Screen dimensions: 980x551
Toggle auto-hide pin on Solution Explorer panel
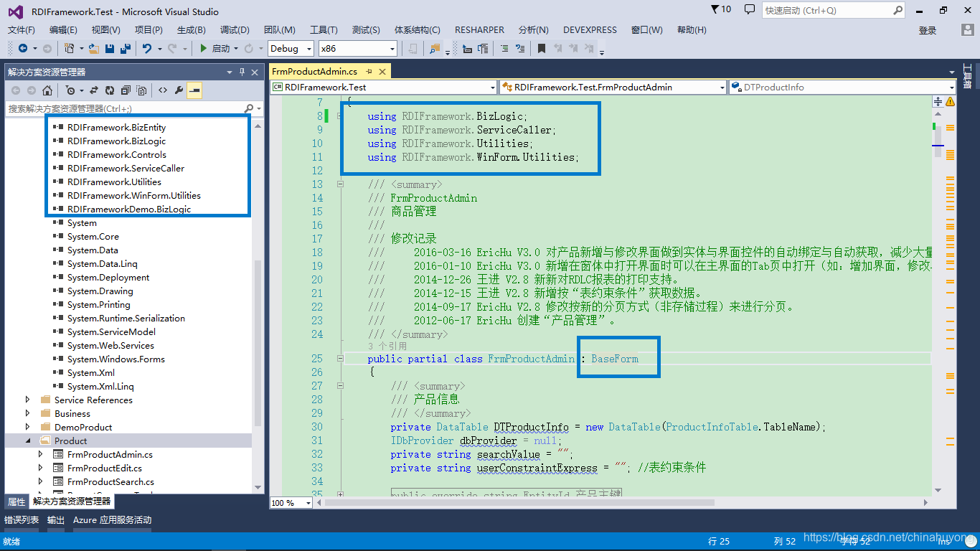[242, 72]
